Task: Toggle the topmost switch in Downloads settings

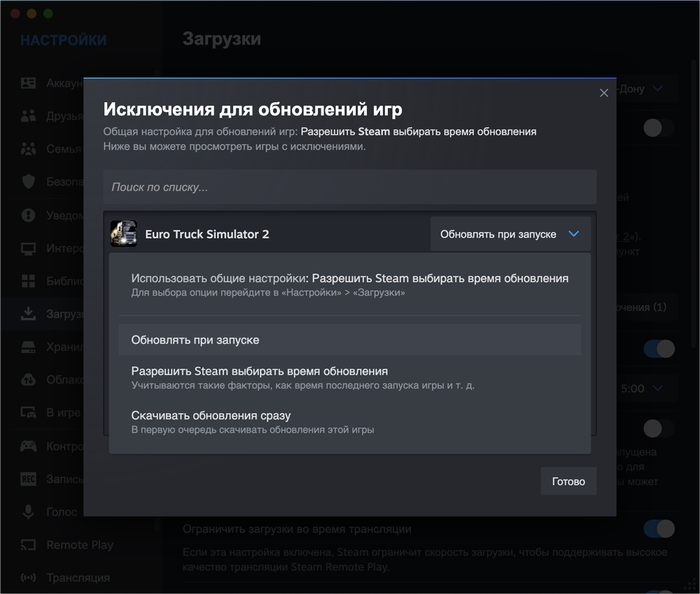Action: (x=659, y=127)
